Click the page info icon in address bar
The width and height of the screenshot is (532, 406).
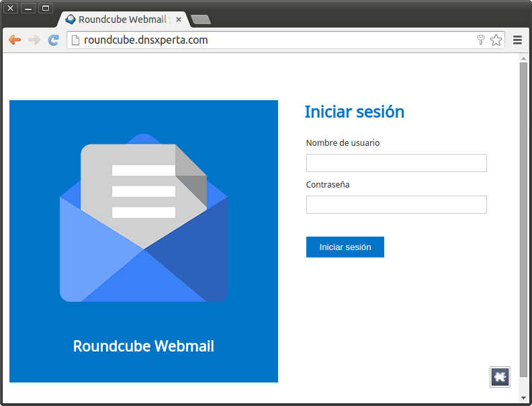point(75,40)
